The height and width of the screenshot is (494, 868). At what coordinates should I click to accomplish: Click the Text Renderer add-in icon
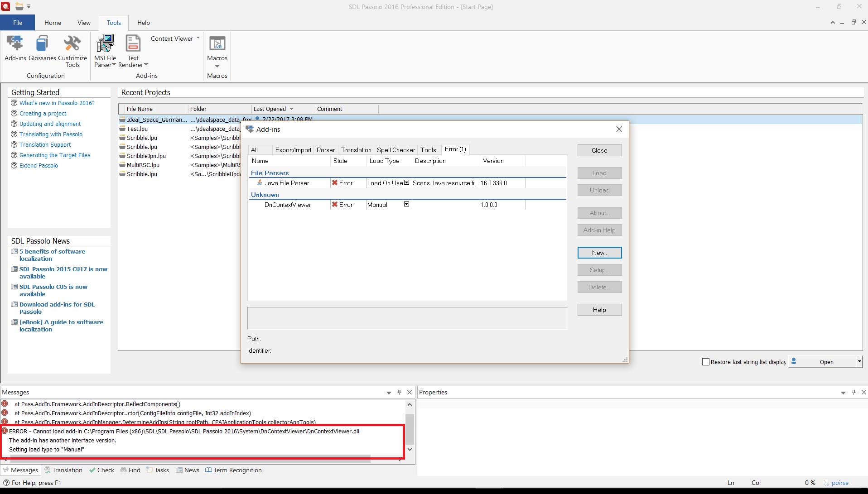pyautogui.click(x=133, y=43)
